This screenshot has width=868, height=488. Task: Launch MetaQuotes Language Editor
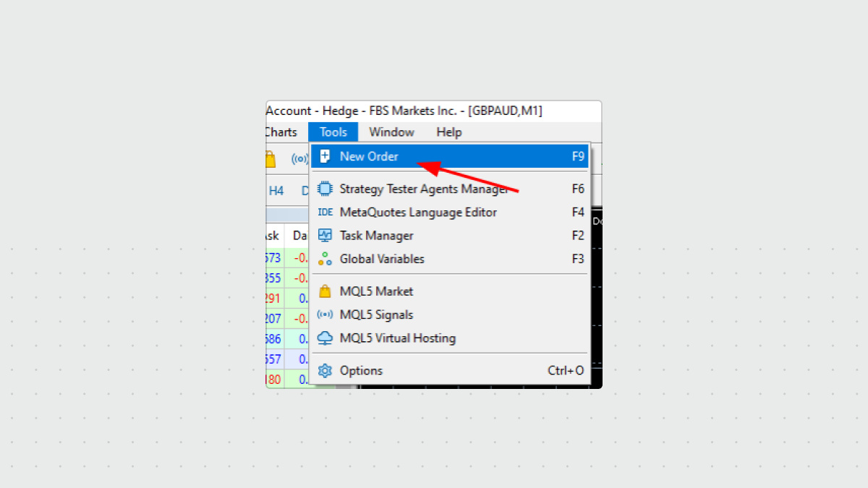pos(418,213)
